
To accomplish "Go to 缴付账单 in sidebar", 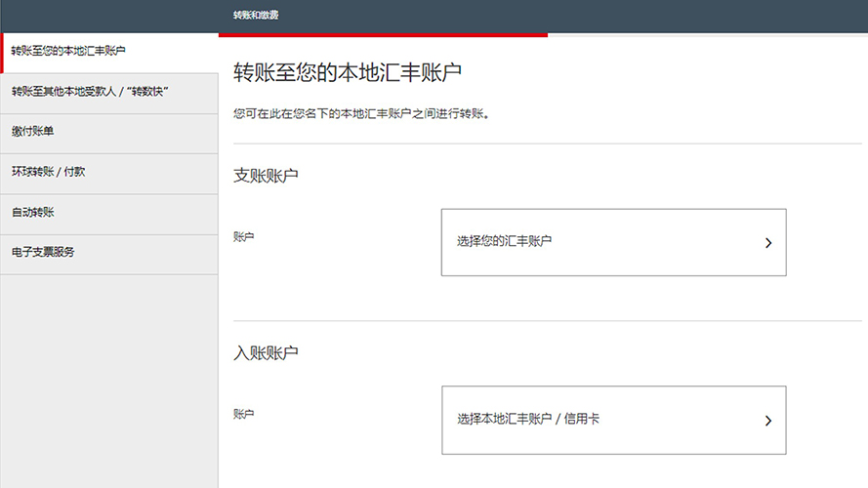I will coord(109,134).
